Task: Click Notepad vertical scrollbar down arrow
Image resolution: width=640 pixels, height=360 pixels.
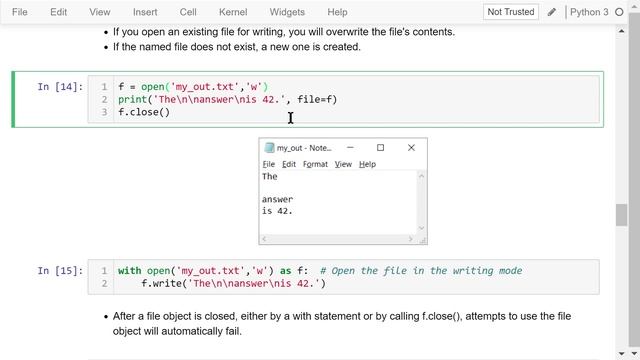Action: click(422, 228)
